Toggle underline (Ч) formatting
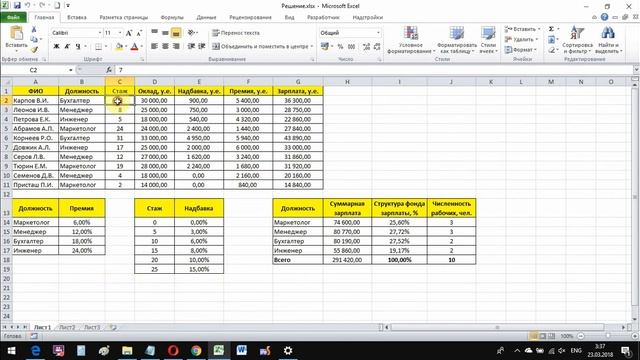Screen dimensions: 640x360 pyautogui.click(x=78, y=47)
